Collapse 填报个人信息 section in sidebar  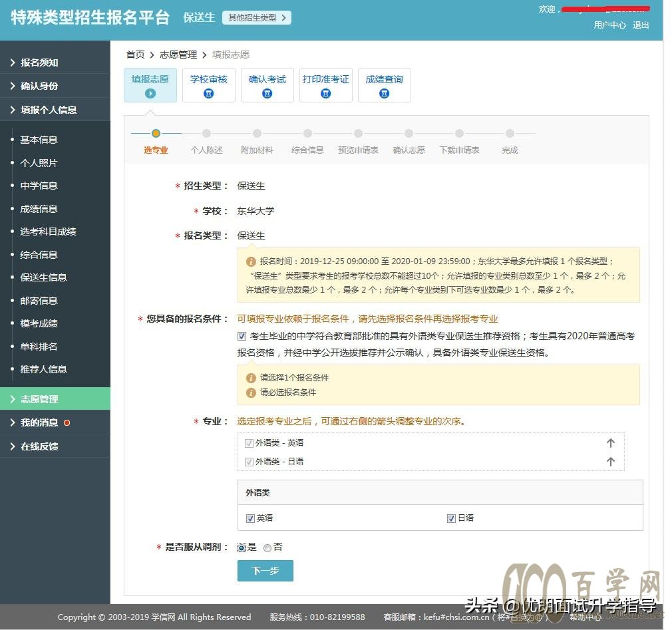[x=55, y=110]
